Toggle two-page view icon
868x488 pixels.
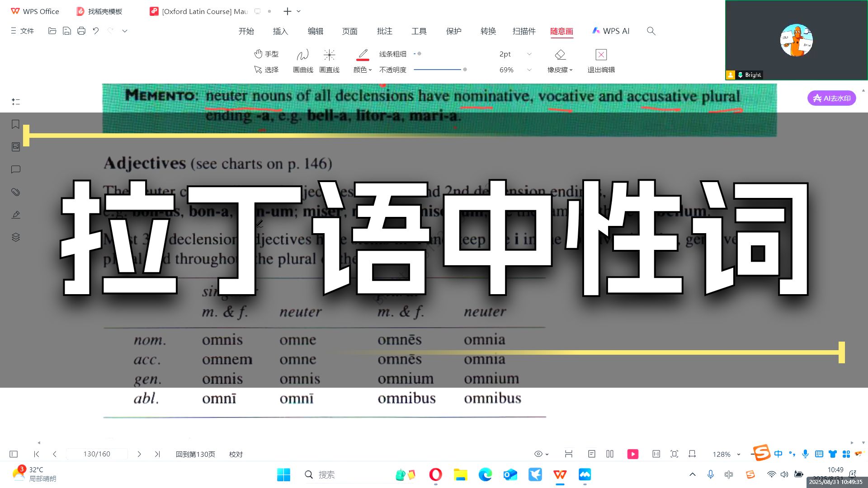click(x=610, y=454)
